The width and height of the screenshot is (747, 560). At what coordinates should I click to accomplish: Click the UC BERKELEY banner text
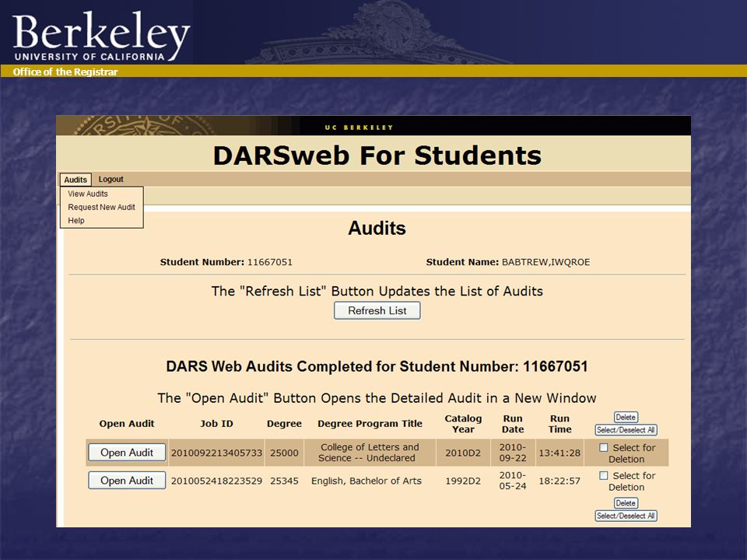pos(359,128)
